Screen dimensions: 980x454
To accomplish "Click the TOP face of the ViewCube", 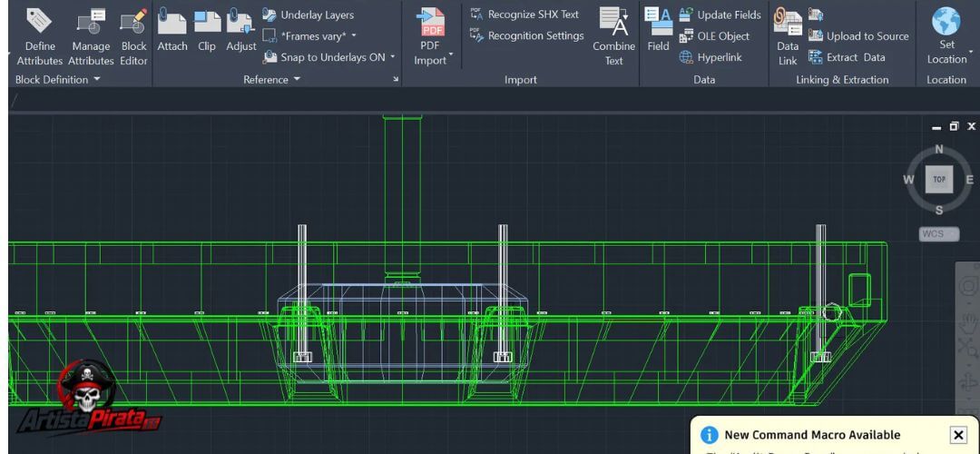I will (939, 180).
